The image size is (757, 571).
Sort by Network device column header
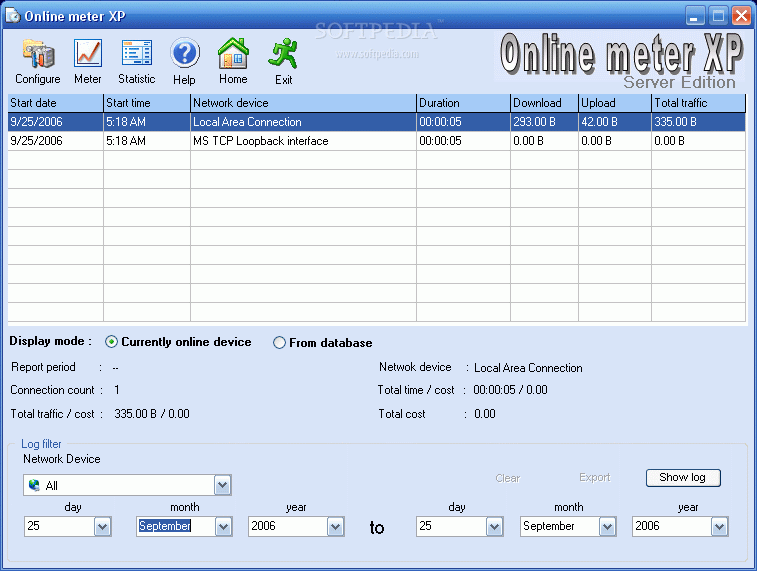pyautogui.click(x=303, y=103)
